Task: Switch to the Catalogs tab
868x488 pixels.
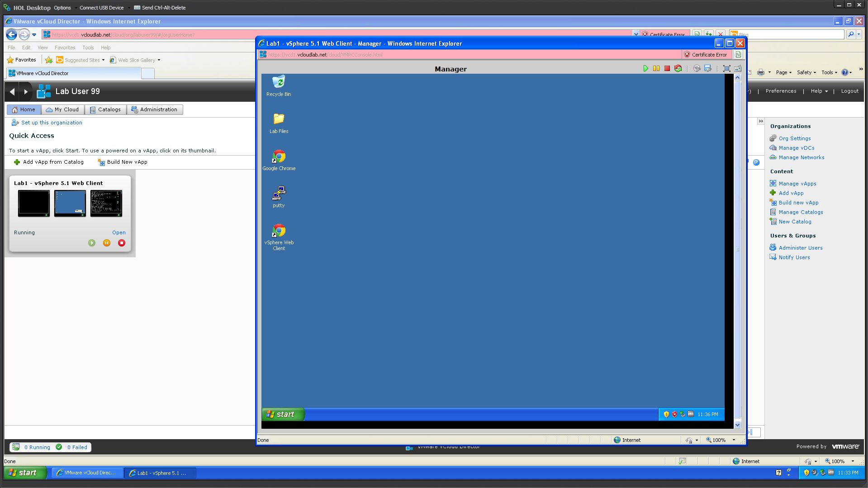Action: click(105, 109)
